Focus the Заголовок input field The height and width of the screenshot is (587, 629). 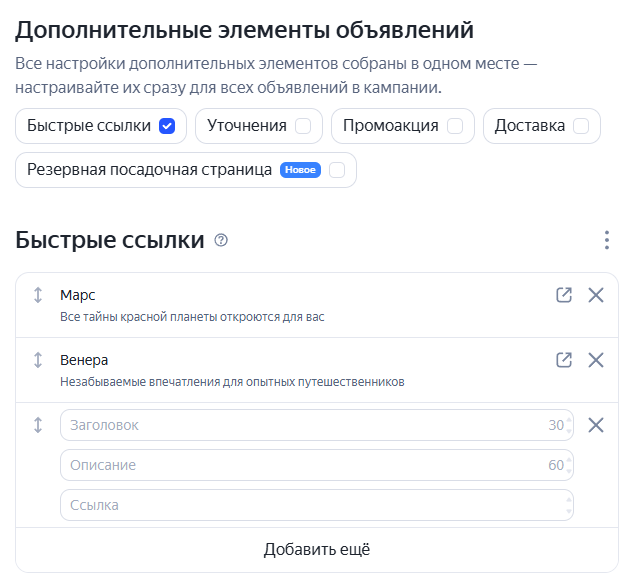317,425
